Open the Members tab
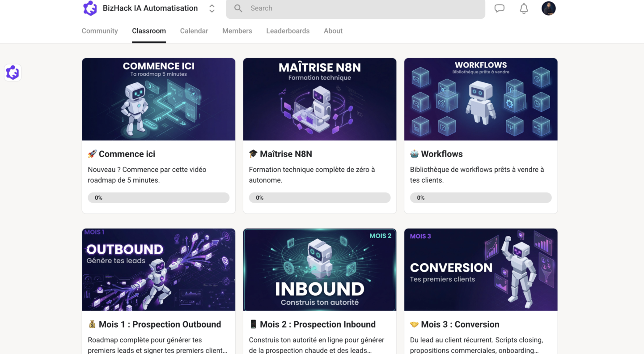The width and height of the screenshot is (644, 354). click(237, 31)
